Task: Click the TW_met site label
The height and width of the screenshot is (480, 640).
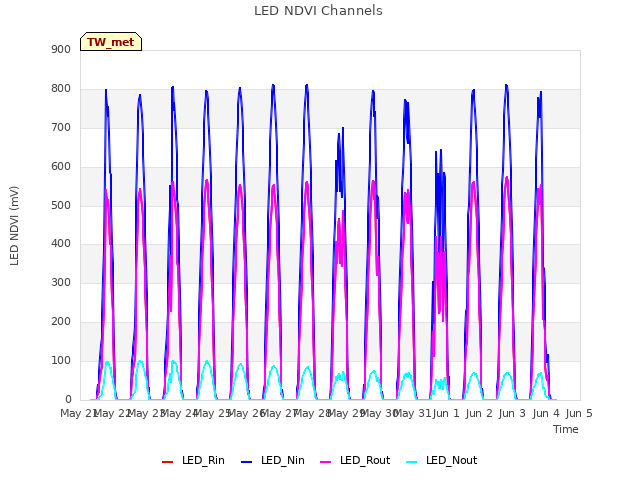Action: tap(111, 42)
